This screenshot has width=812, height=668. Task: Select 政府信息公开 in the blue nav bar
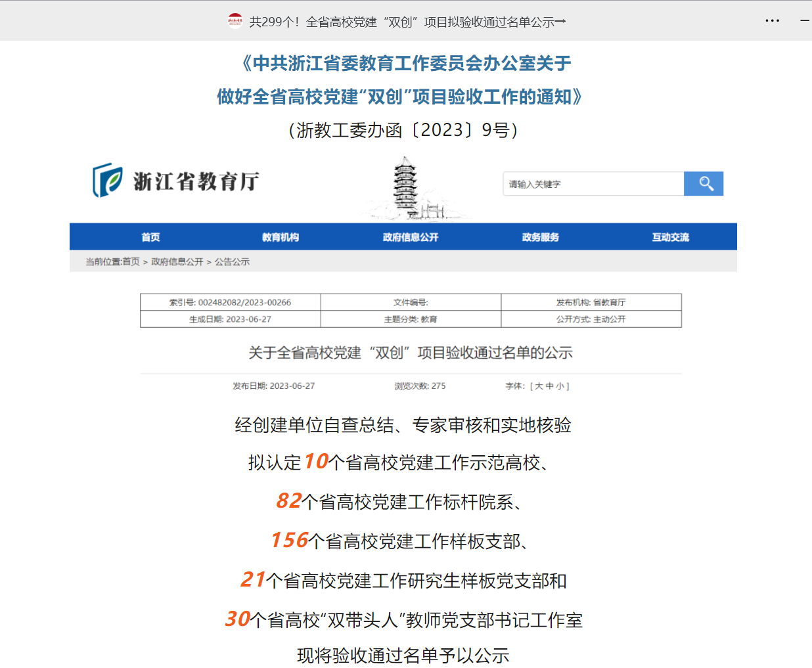[x=411, y=237]
